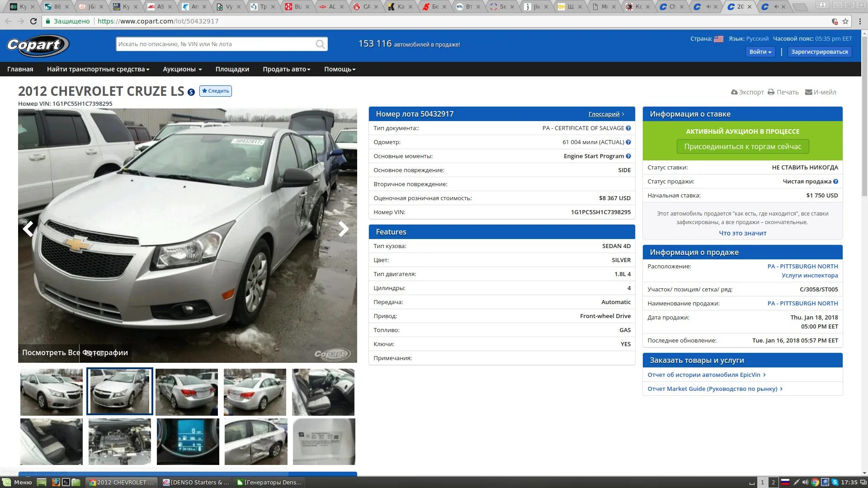Bookmark page with star icon
This screenshot has width=868, height=488.
click(x=845, y=21)
